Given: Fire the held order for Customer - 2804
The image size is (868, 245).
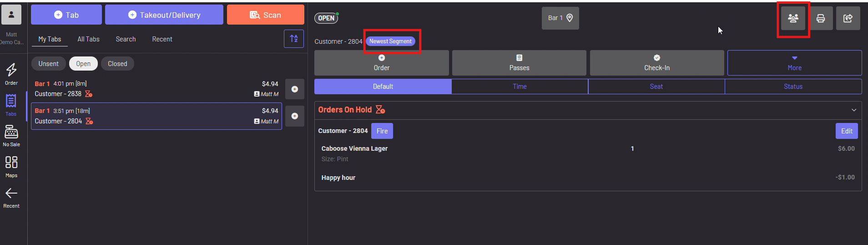Looking at the screenshot, I should pos(382,131).
